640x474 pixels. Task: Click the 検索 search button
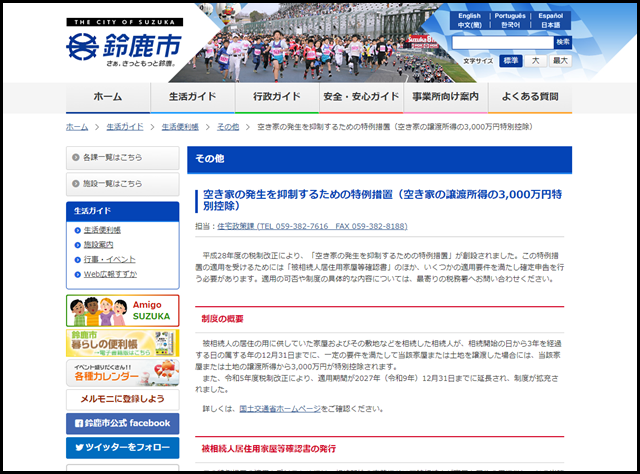pos(563,42)
